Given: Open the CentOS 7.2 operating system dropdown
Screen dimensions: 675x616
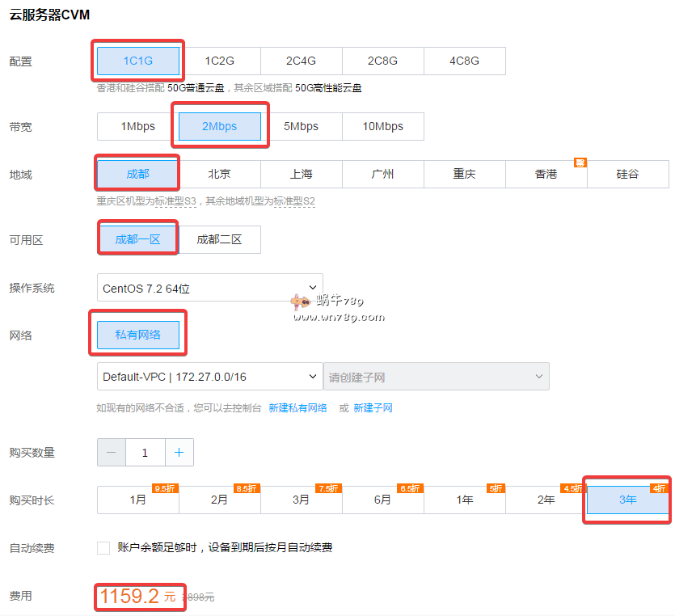Looking at the screenshot, I should [209, 288].
